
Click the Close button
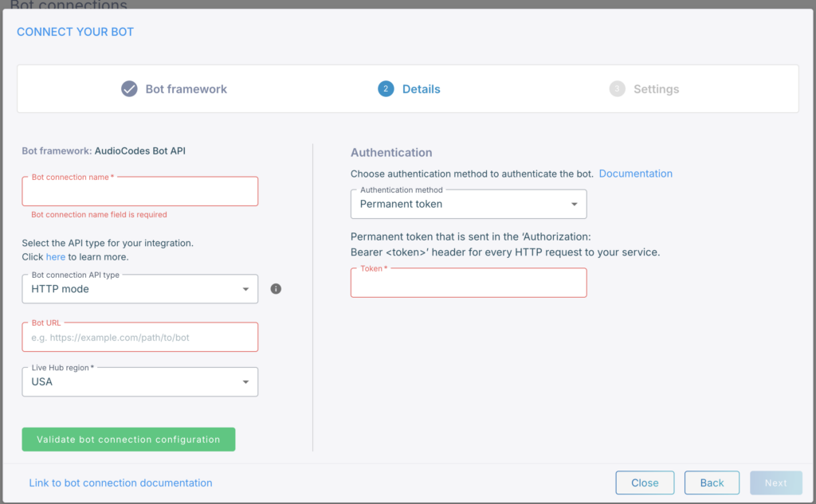[645, 483]
